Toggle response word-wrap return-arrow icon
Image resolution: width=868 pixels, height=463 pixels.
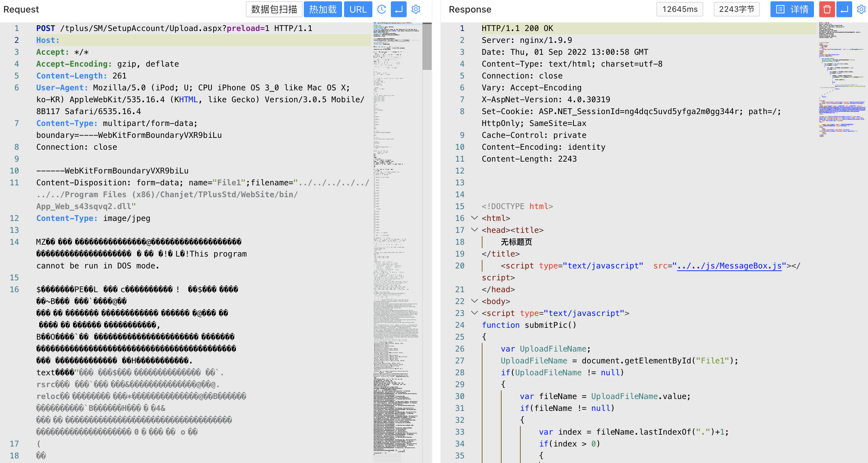844,9
